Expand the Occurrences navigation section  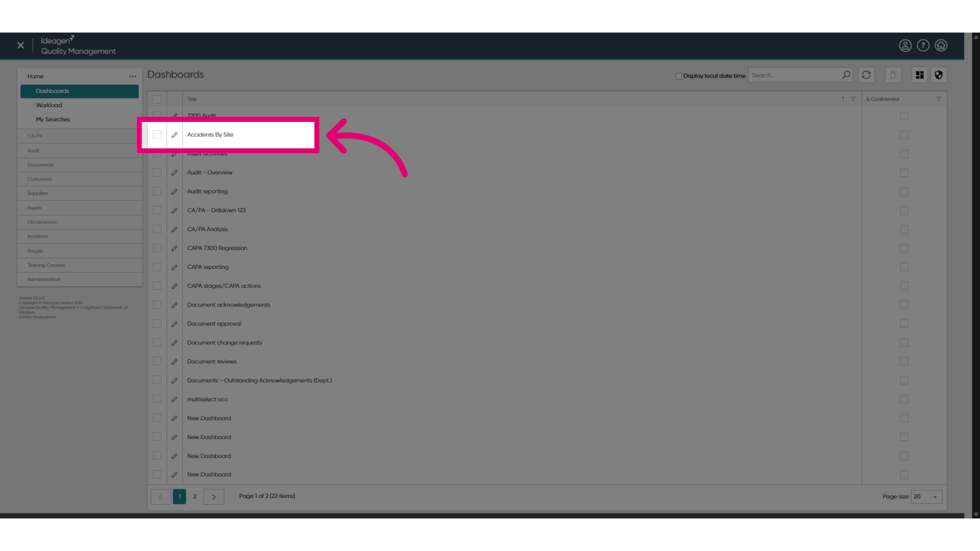80,222
